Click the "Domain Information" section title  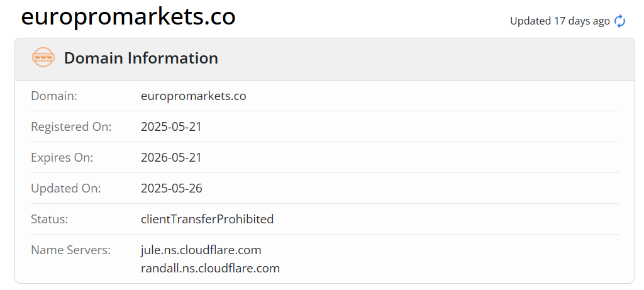[141, 59]
